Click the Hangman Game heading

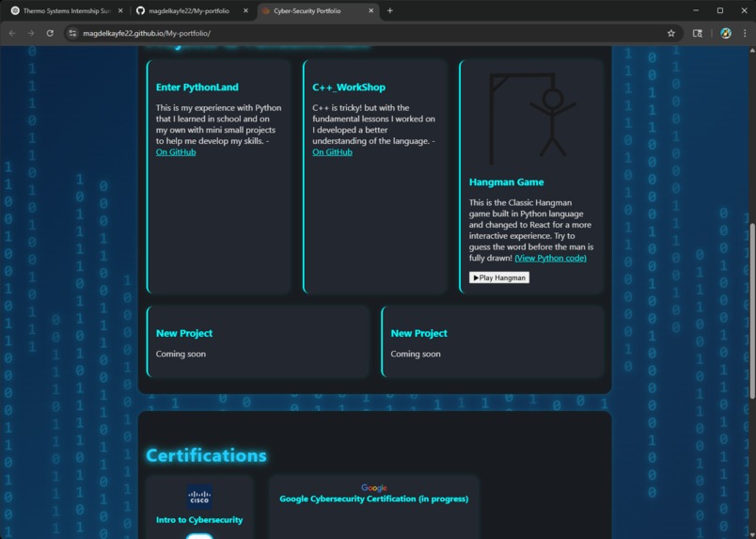pyautogui.click(x=506, y=182)
